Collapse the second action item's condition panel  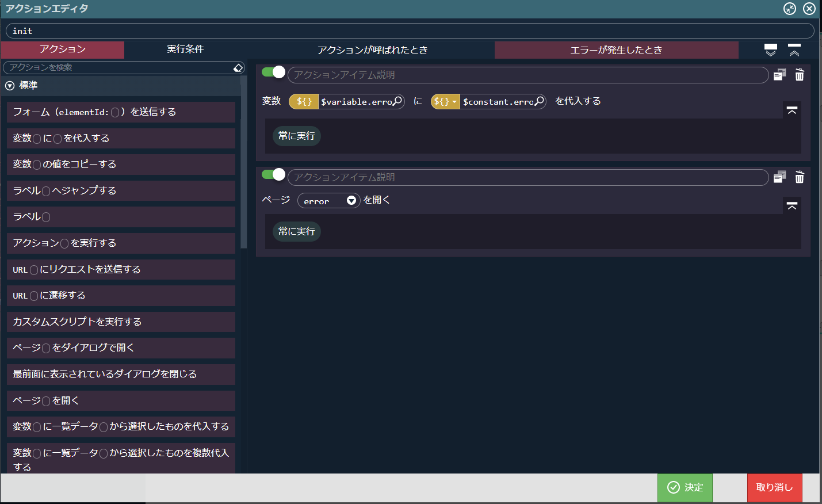(x=792, y=206)
